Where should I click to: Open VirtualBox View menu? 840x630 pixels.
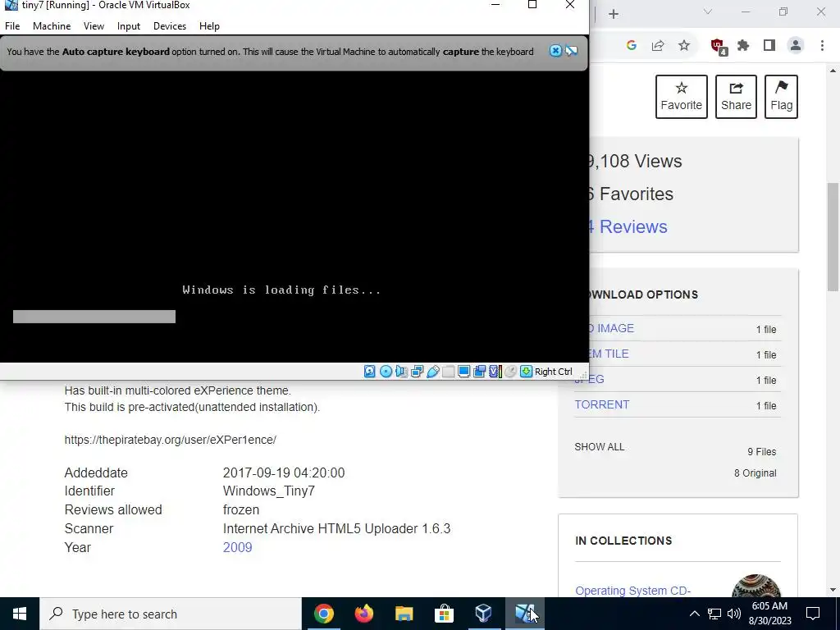[94, 25]
